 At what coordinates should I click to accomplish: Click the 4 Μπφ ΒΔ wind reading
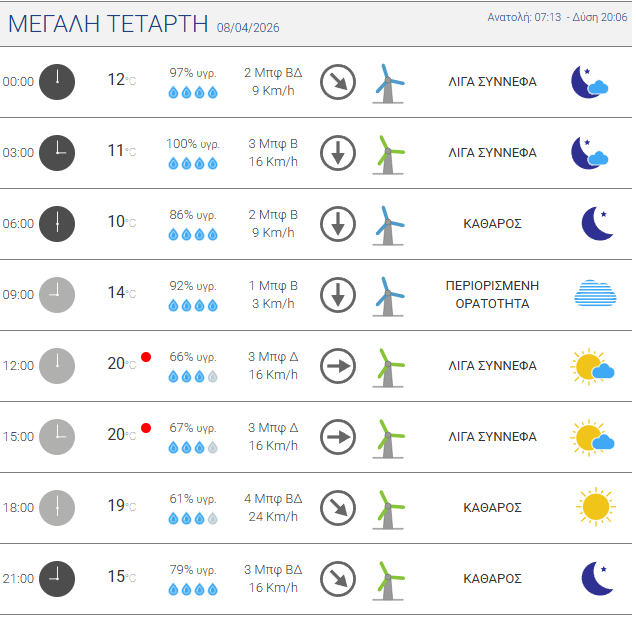[273, 498]
